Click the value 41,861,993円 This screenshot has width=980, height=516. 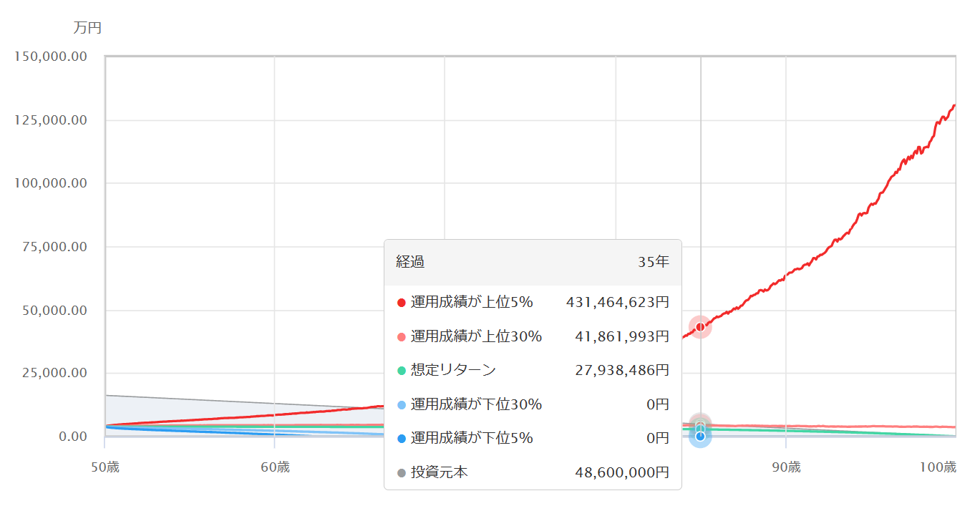coord(622,336)
